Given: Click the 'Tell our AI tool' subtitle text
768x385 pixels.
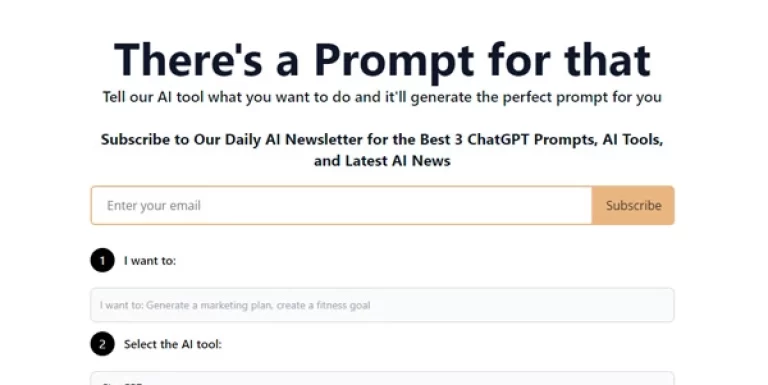Looking at the screenshot, I should [x=382, y=97].
